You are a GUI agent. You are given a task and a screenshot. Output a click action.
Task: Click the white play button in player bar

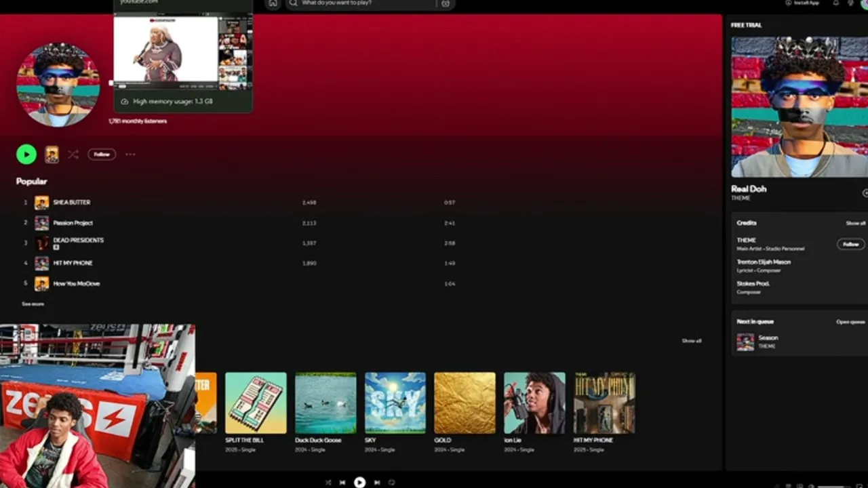click(359, 483)
